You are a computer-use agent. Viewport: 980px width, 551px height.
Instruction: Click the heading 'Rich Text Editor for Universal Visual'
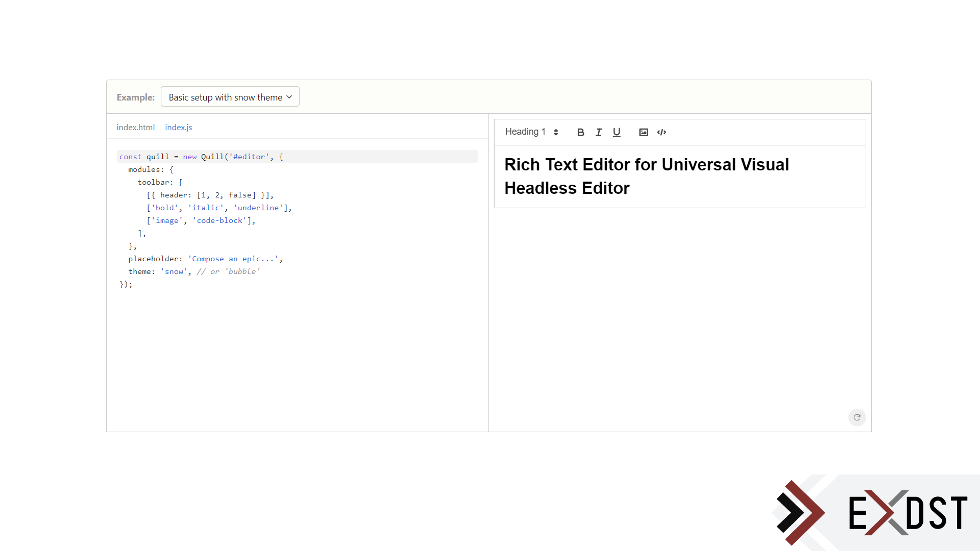[647, 164]
